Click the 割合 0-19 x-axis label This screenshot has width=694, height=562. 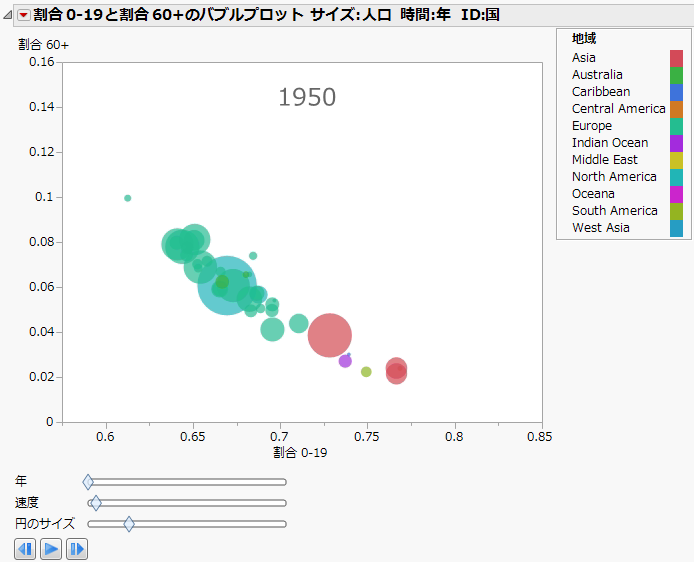click(x=301, y=453)
